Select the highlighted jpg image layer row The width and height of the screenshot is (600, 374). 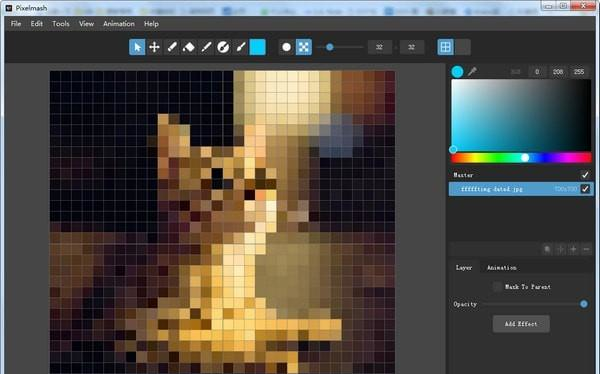(x=521, y=189)
